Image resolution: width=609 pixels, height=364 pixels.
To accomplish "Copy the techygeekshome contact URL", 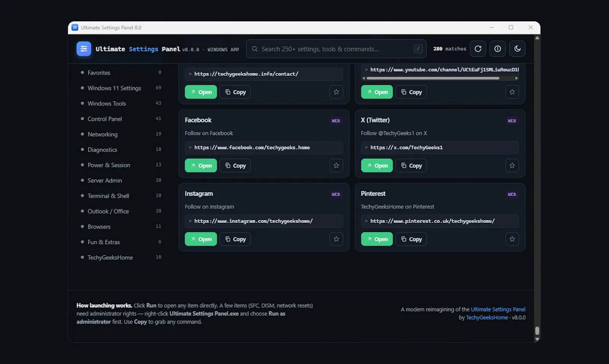I will point(235,92).
